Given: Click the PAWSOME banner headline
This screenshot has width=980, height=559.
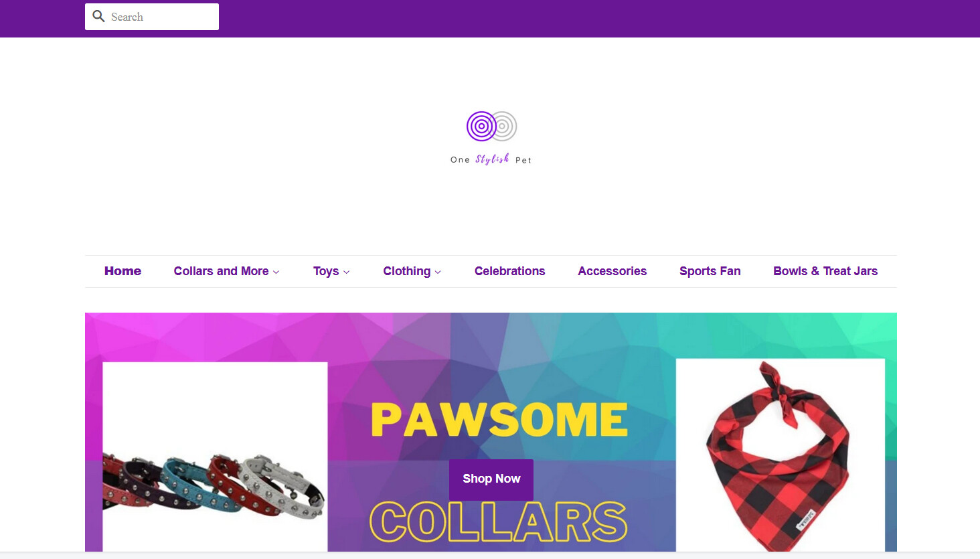Looking at the screenshot, I should [x=499, y=420].
